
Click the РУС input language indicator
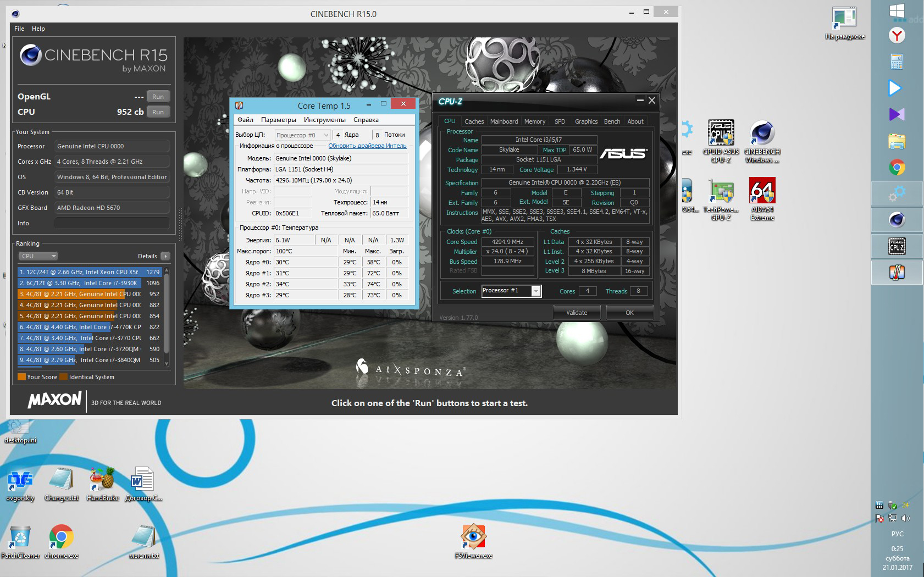coord(897,534)
